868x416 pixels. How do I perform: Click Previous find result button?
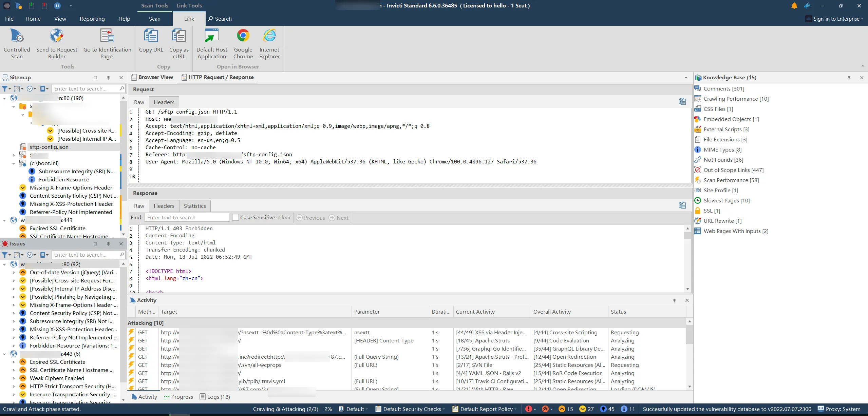pos(311,218)
